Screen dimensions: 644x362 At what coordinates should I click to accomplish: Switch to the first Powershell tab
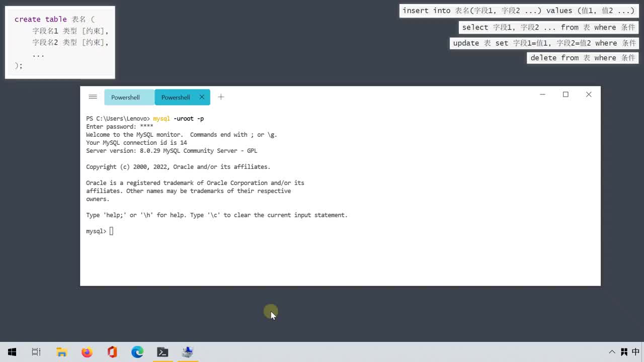point(129,97)
